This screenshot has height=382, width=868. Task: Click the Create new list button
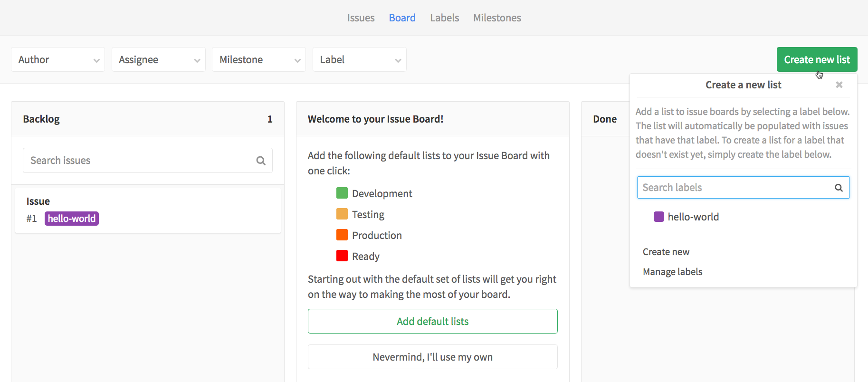tap(817, 59)
